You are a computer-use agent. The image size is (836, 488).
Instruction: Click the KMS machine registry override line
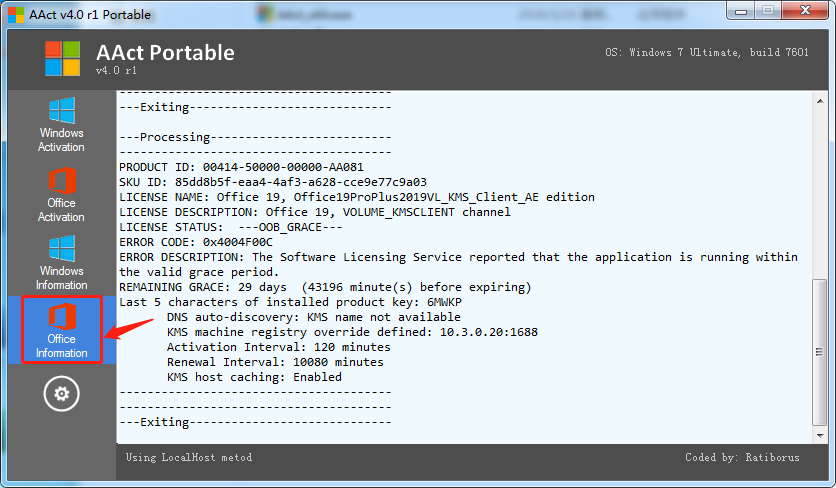(x=352, y=332)
